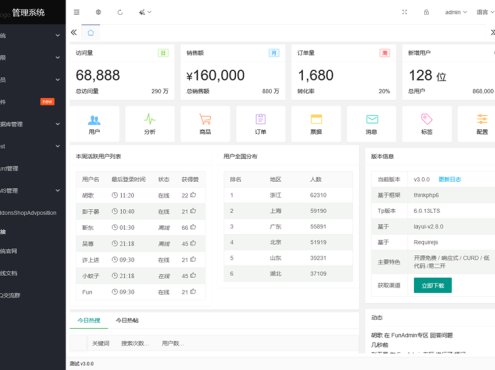495x370 pixels.
Task: Expand the first sidebar menu chevron
Action: [x=58, y=35]
